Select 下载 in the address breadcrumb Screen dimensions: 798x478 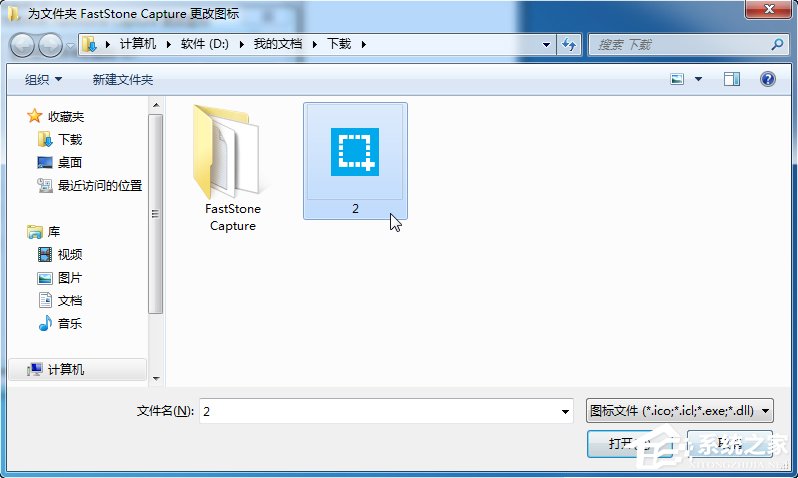click(x=339, y=44)
